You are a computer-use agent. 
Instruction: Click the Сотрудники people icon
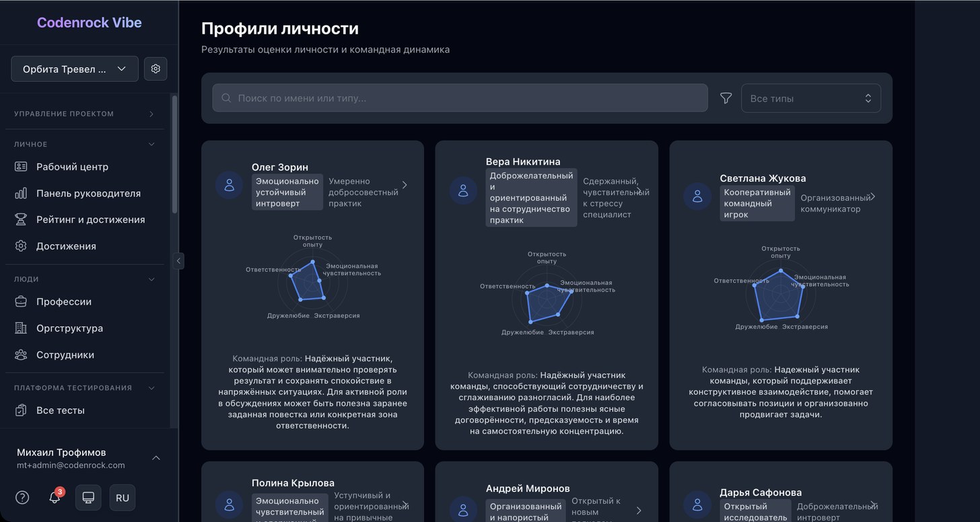click(x=21, y=355)
